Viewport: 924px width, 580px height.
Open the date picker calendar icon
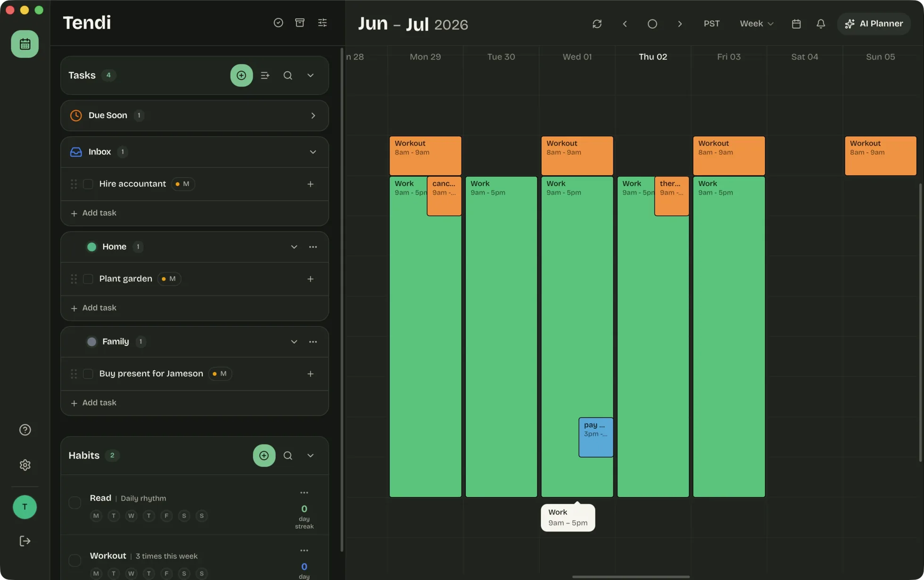(x=796, y=24)
